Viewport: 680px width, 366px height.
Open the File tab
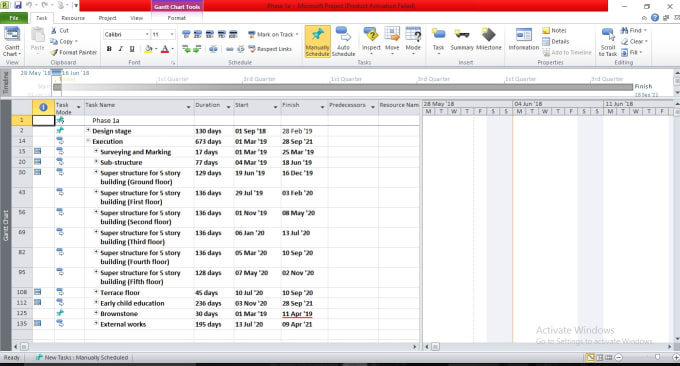pos(14,18)
